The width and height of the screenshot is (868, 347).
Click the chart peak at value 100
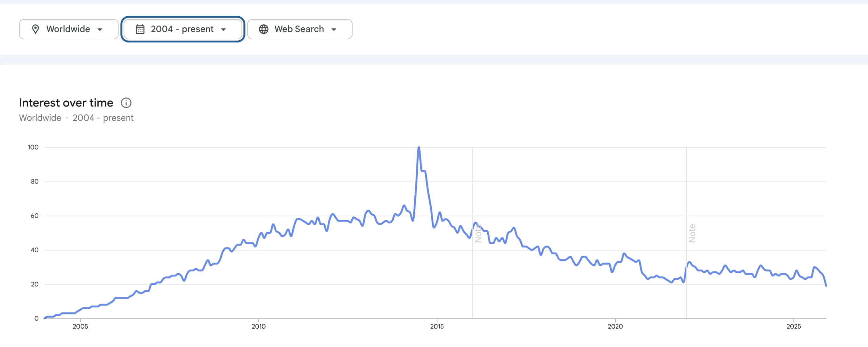(x=419, y=148)
